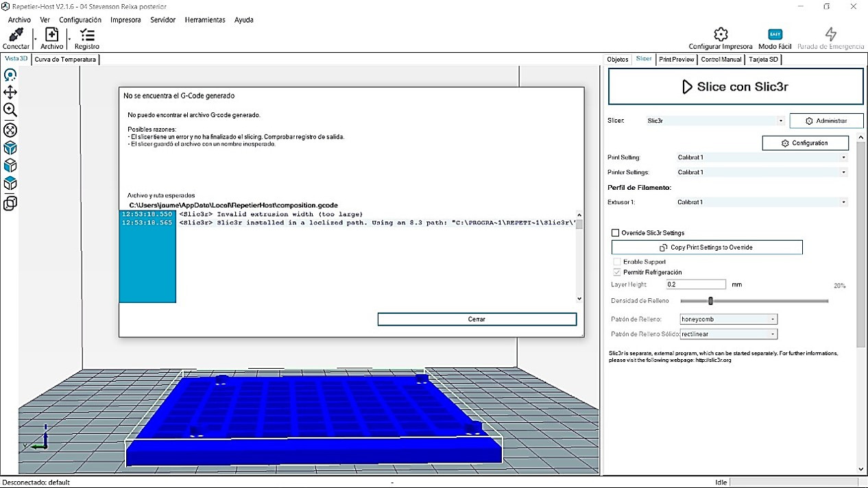Click the Layer Height input field
Screen dimensions: 868x488
point(695,284)
